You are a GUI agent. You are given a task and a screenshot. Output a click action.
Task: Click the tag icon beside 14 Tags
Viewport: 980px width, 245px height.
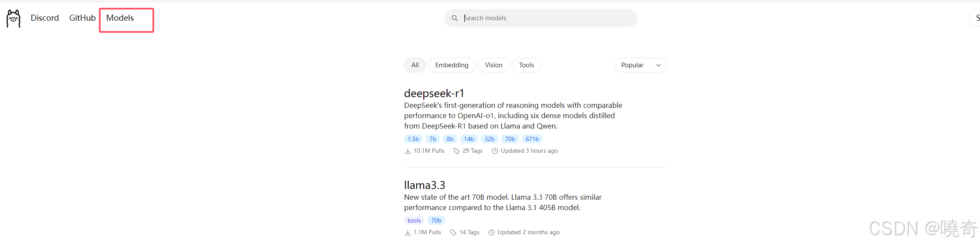(453, 232)
